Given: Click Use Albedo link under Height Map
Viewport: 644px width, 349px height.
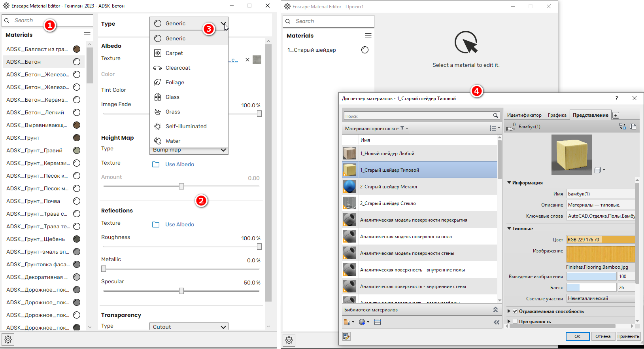Looking at the screenshot, I should (x=179, y=164).
